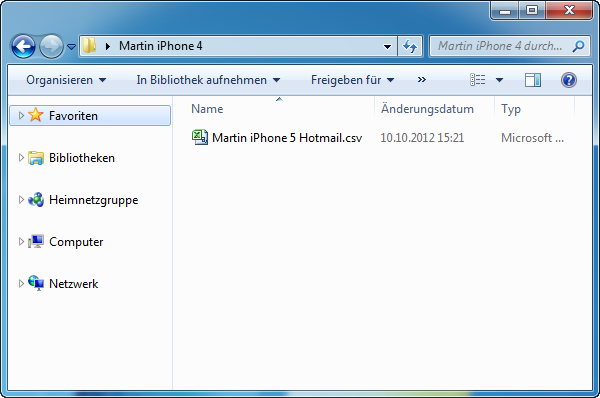This screenshot has width=600, height=398.
Task: Sort by the Typ column header
Action: [x=511, y=109]
